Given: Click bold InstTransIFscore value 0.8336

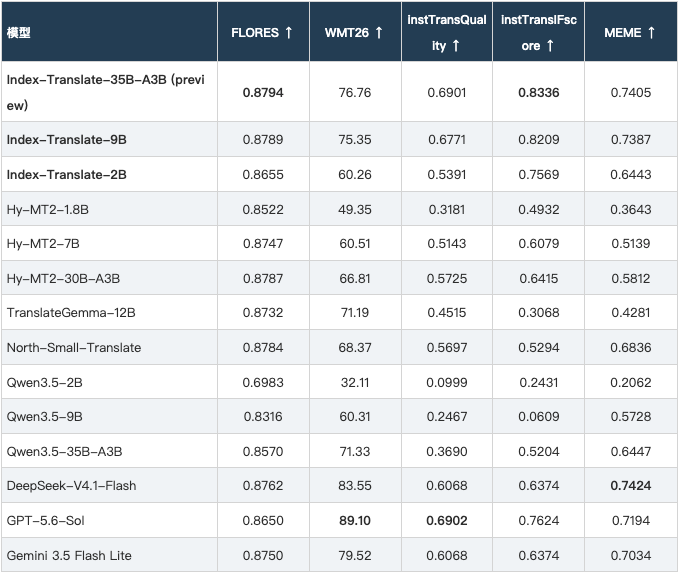Looking at the screenshot, I should pos(539,92).
